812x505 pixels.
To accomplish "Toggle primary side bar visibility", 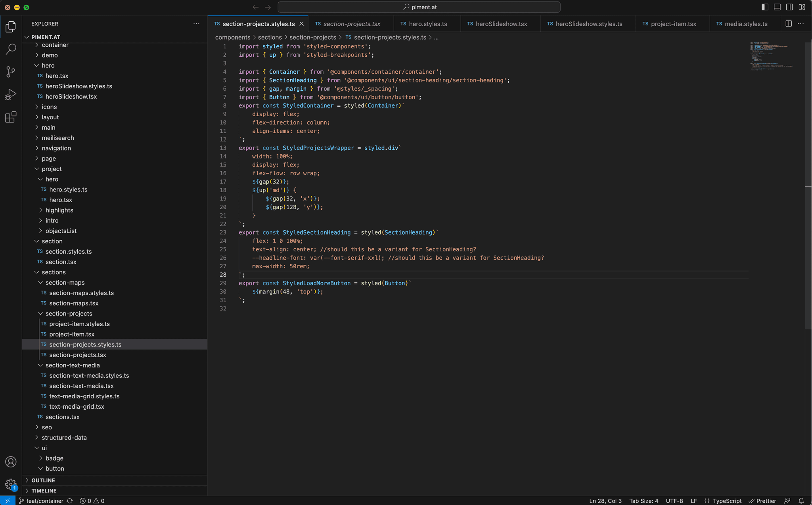I will 765,7.
